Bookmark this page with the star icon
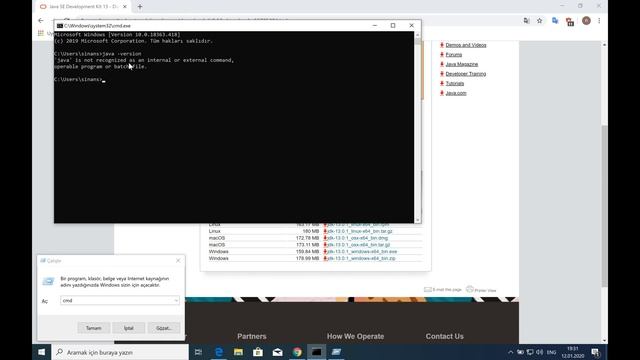The width and height of the screenshot is (640, 360). pyautogui.click(x=540, y=21)
